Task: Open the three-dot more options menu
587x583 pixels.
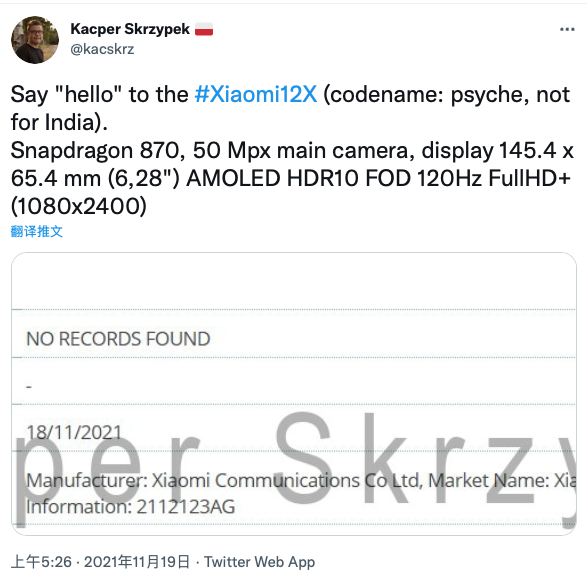Action: [x=567, y=30]
